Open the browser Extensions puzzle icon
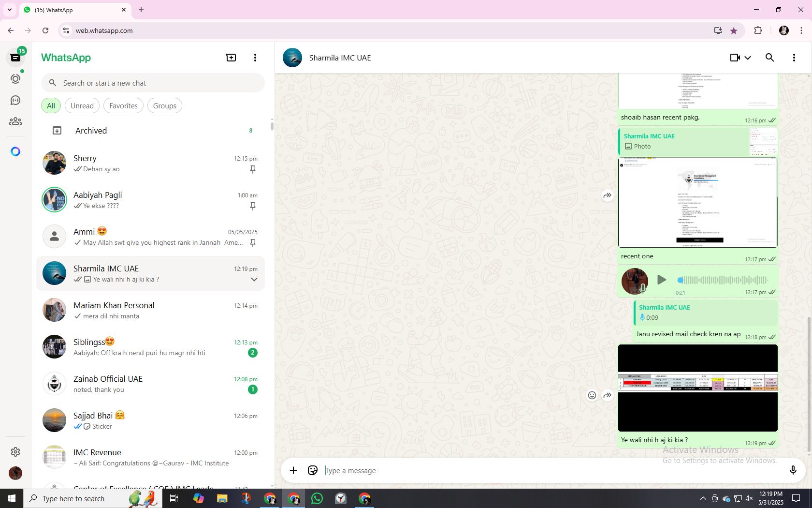 758,30
